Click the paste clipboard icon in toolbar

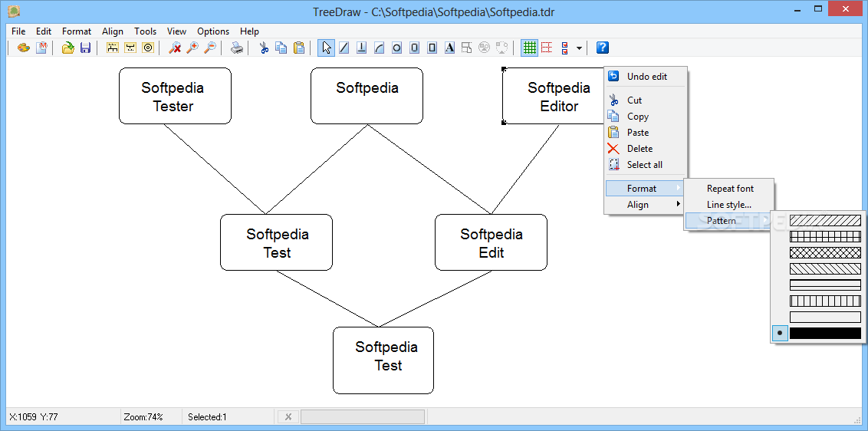(299, 48)
